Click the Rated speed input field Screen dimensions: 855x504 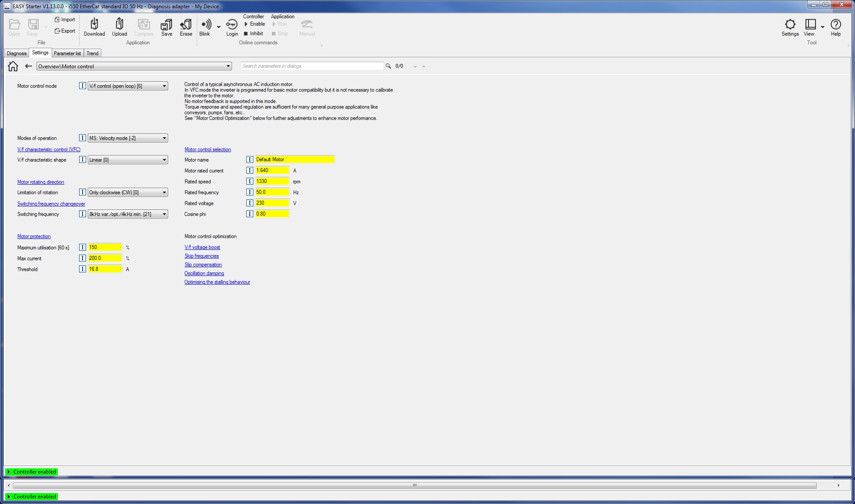[272, 181]
